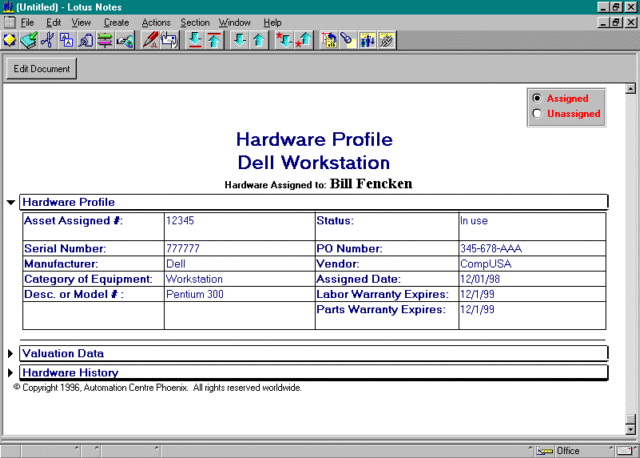Click the scrollbar up arrow
This screenshot has width=640, height=458.
(x=631, y=89)
